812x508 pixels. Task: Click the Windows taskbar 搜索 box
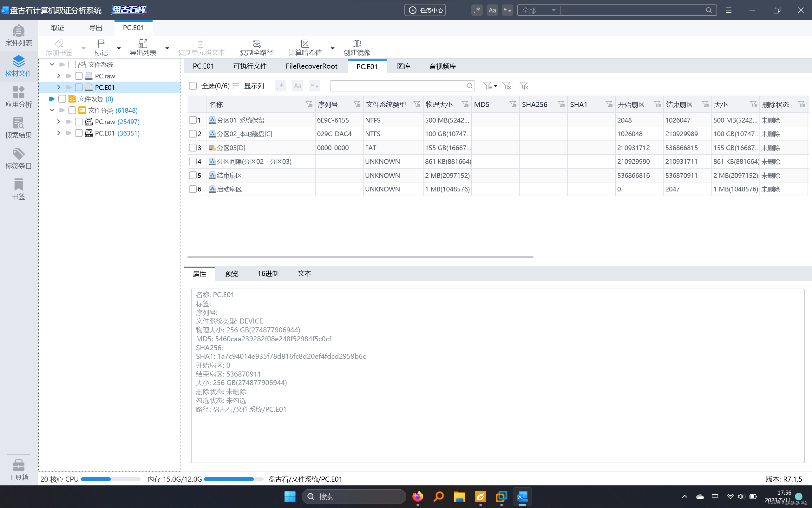tap(354, 497)
